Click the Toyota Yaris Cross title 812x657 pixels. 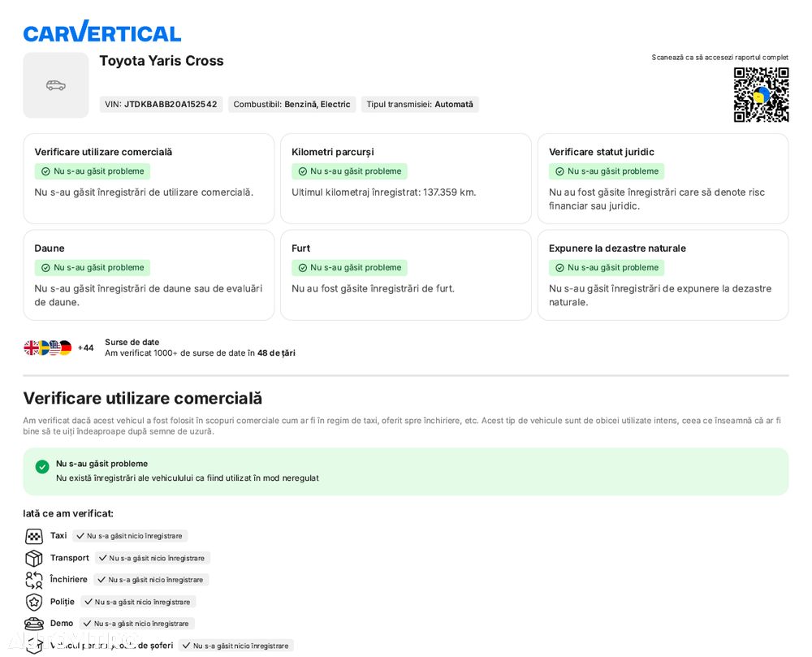click(x=162, y=61)
